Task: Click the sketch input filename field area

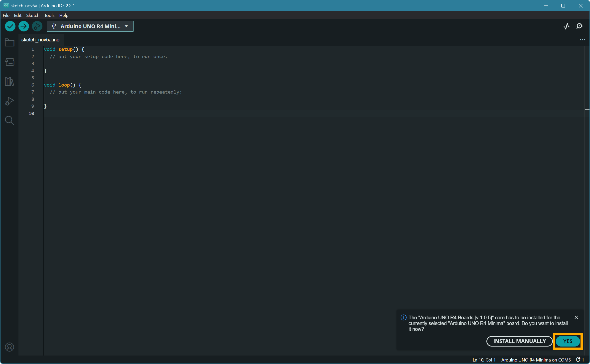Action: (40, 40)
